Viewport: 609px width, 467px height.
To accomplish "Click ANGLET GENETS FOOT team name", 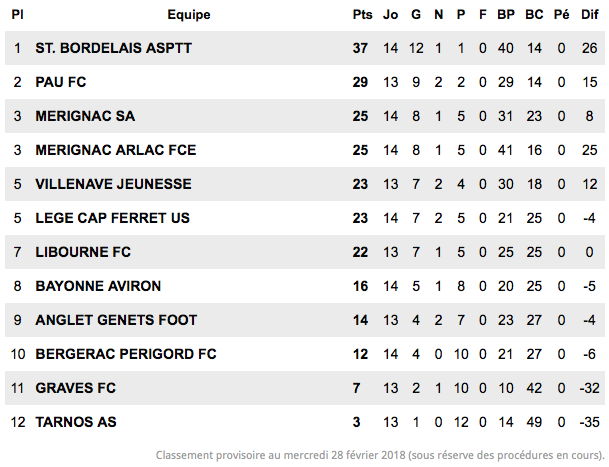I will point(116,320).
